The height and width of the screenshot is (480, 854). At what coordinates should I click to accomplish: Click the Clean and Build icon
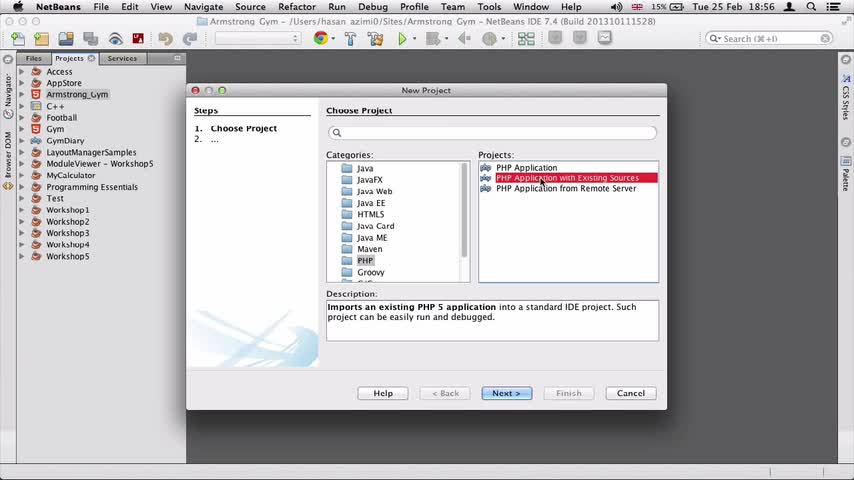[375, 39]
